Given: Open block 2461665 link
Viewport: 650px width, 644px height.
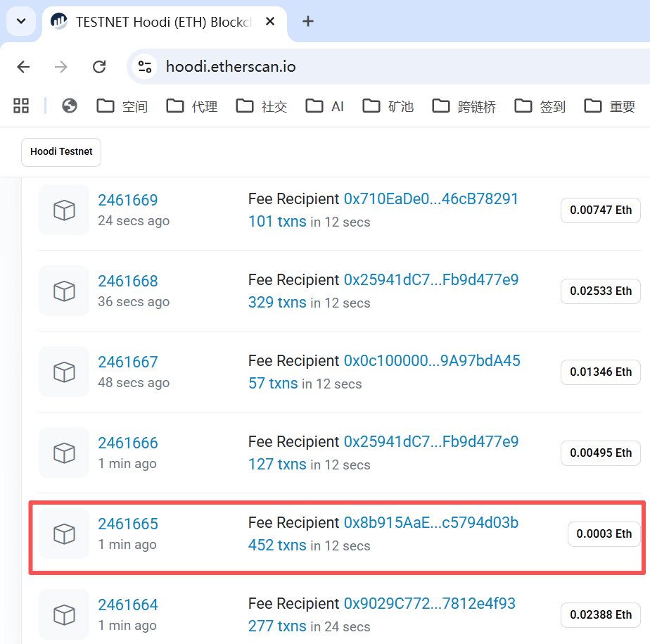Looking at the screenshot, I should [128, 524].
